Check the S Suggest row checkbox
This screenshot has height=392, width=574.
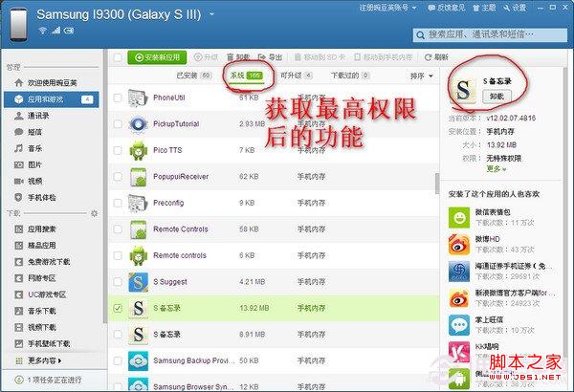pos(118,282)
